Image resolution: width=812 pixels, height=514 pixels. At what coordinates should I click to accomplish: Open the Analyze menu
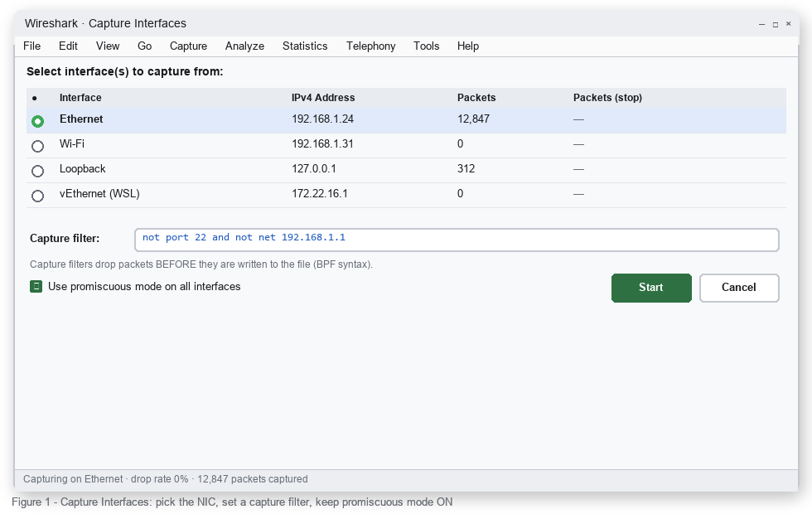244,46
